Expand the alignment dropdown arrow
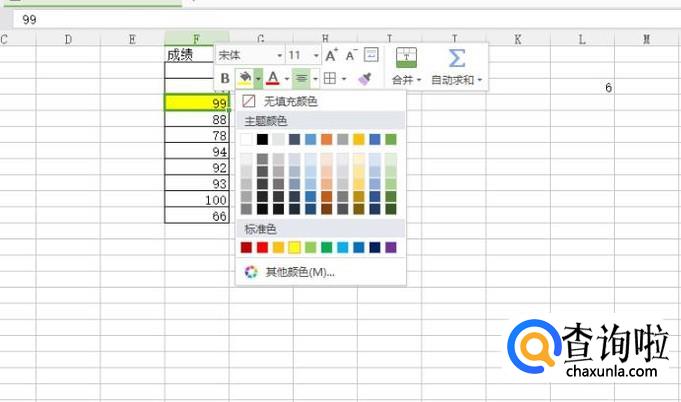Image resolution: width=681 pixels, height=402 pixels. 315,79
